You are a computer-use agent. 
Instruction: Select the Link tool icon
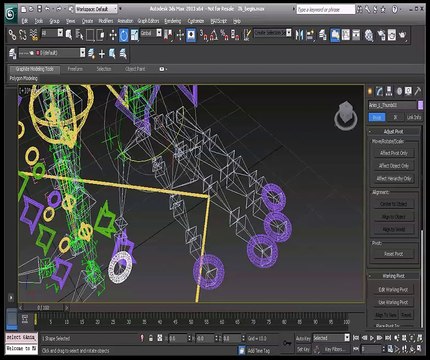pyautogui.click(x=12, y=35)
